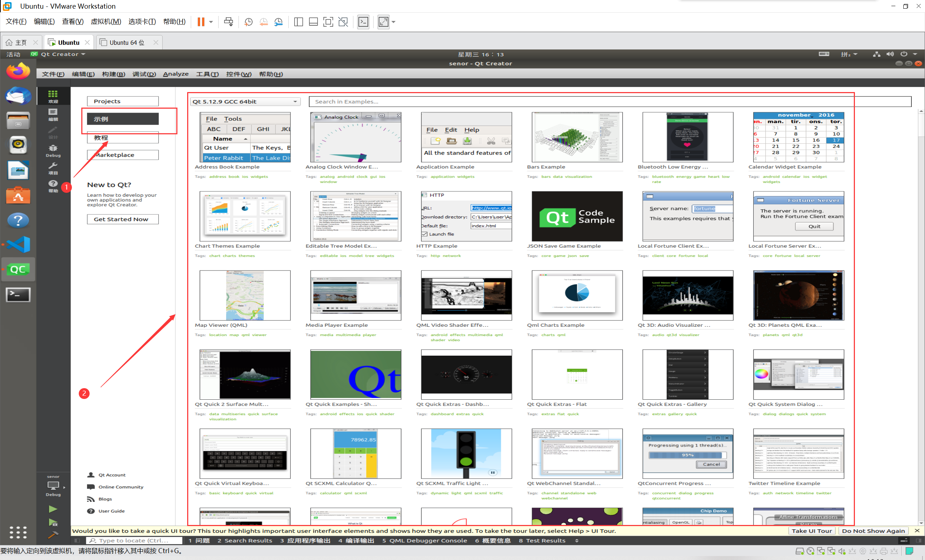The width and height of the screenshot is (925, 560).
Task: Click the Get Started Now button
Action: pyautogui.click(x=122, y=219)
